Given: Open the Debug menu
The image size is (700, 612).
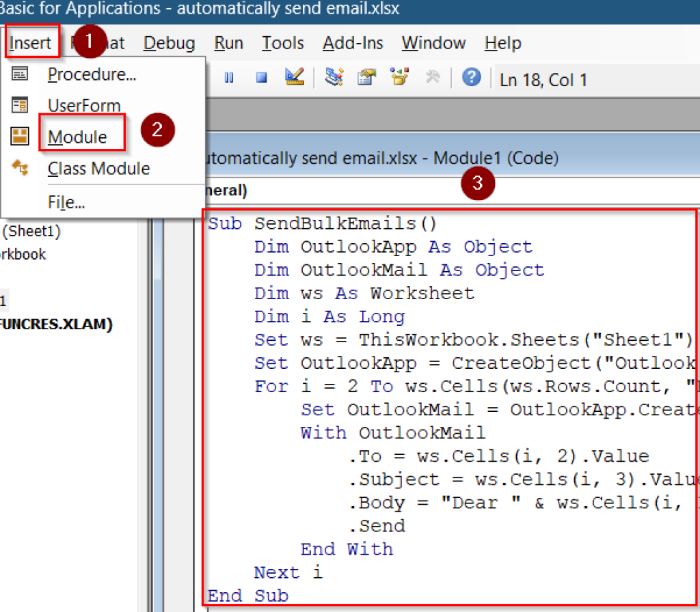Looking at the screenshot, I should (x=168, y=42).
